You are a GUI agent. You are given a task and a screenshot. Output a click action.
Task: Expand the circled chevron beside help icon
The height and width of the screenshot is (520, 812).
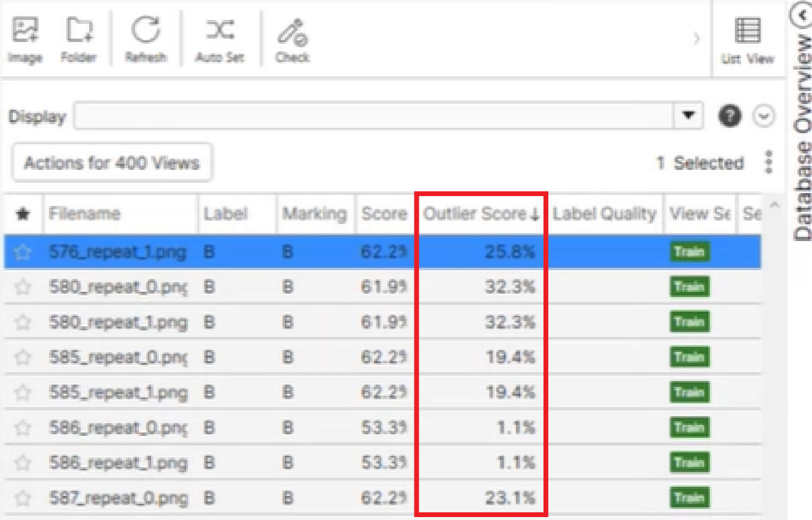764,116
